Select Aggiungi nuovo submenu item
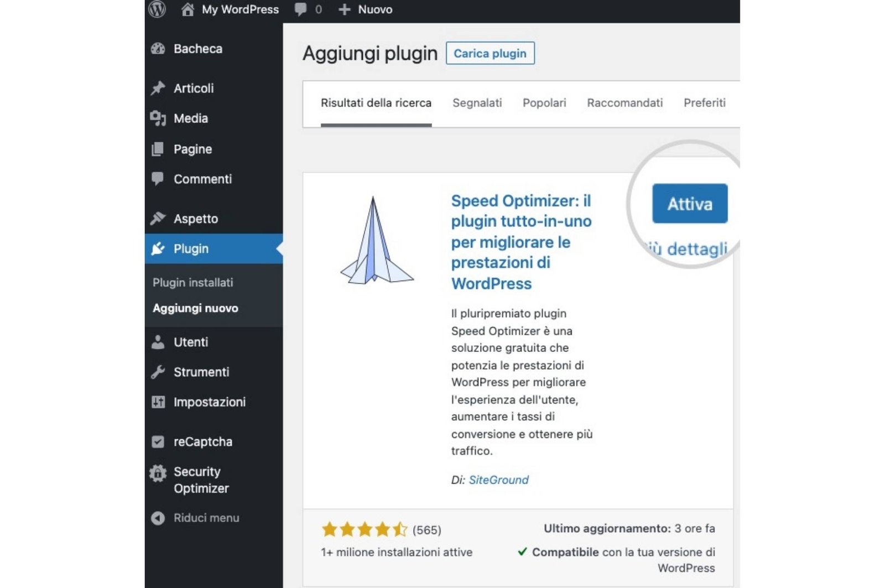885x588 pixels. pyautogui.click(x=195, y=308)
